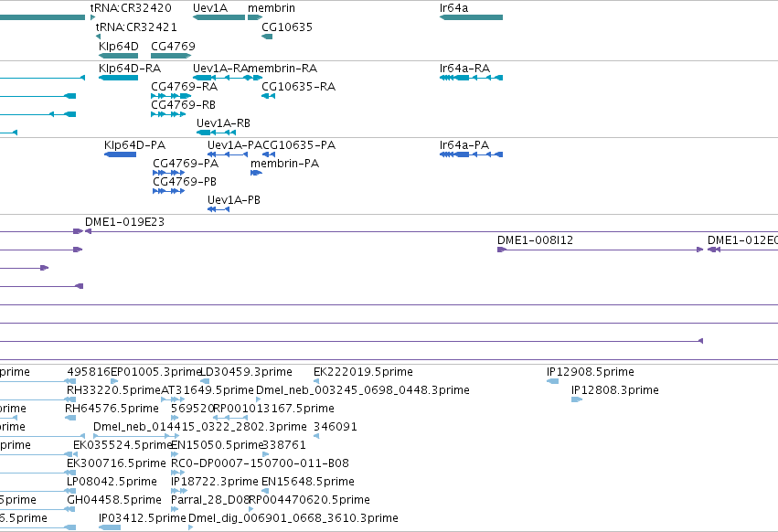
Task: Open the Ir64a-RA transcript label
Action: (x=465, y=68)
